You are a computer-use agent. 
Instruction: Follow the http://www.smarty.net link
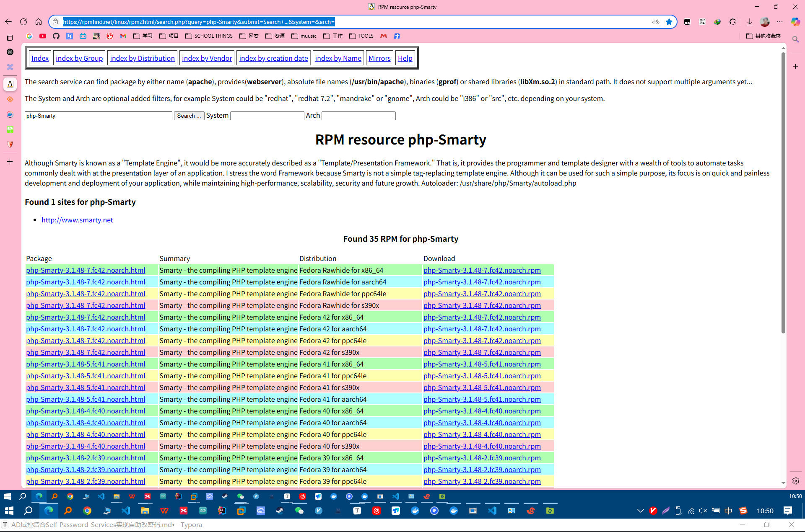pyautogui.click(x=77, y=220)
